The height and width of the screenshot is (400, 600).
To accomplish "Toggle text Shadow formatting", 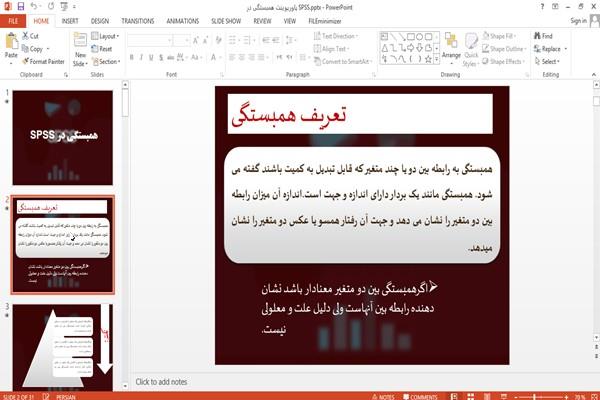I will pos(161,57).
